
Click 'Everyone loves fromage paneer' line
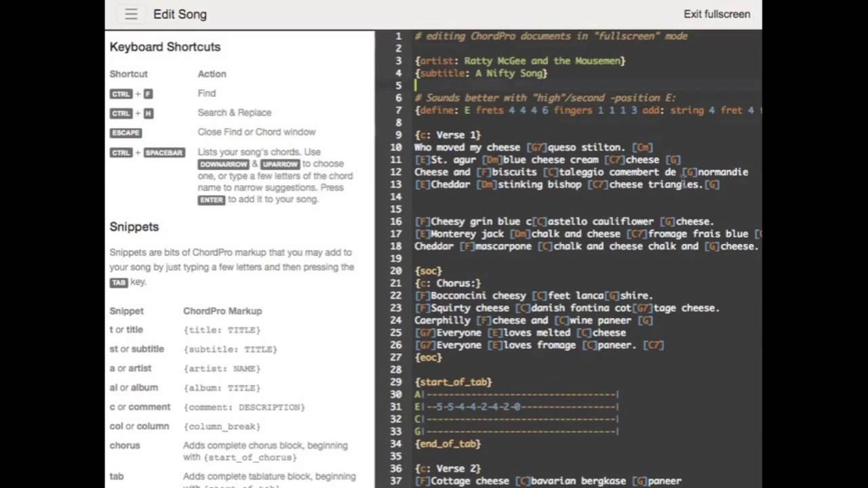tap(539, 345)
